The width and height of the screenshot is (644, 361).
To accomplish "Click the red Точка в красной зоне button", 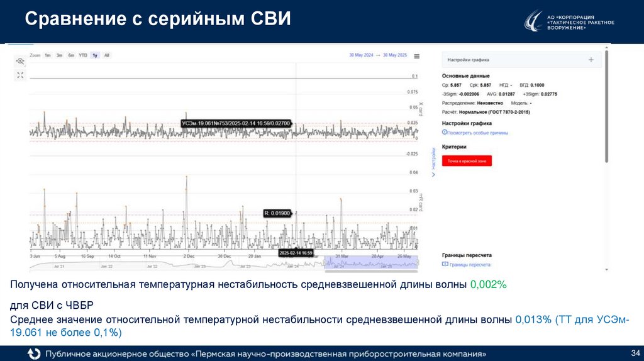I will point(467,161).
